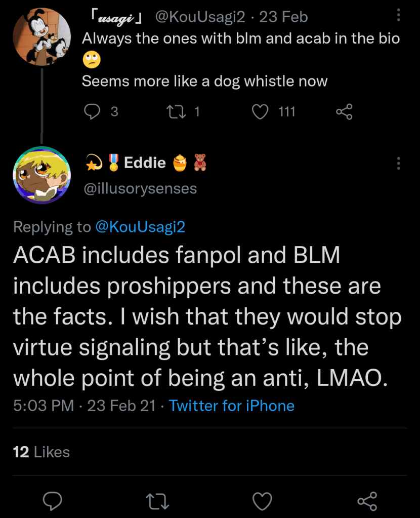The image size is (420, 518).
Task: Open the Twitter for iPhone link
Action: (x=232, y=406)
